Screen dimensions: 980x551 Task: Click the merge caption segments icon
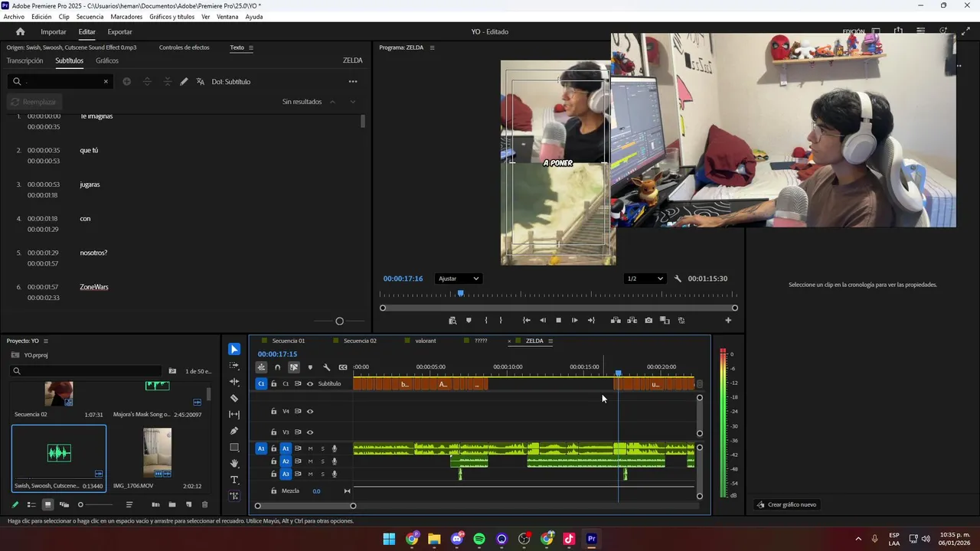(x=168, y=82)
